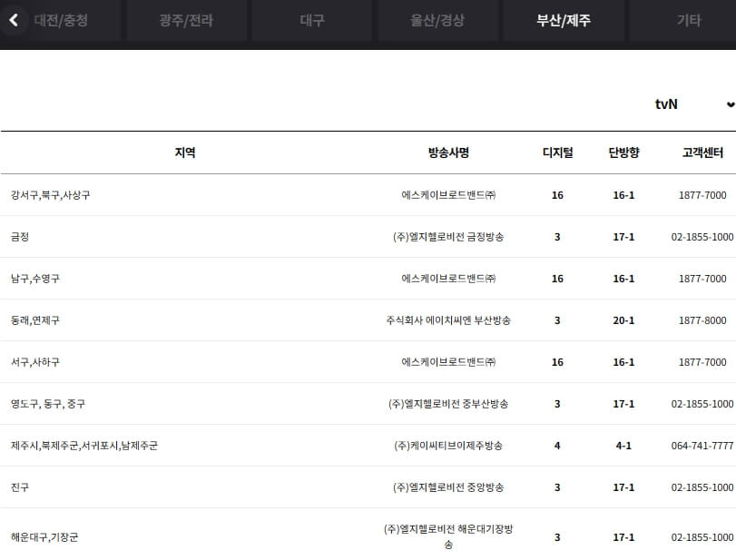Click 02-1855-1000 in the 해운대구 row

(702, 537)
